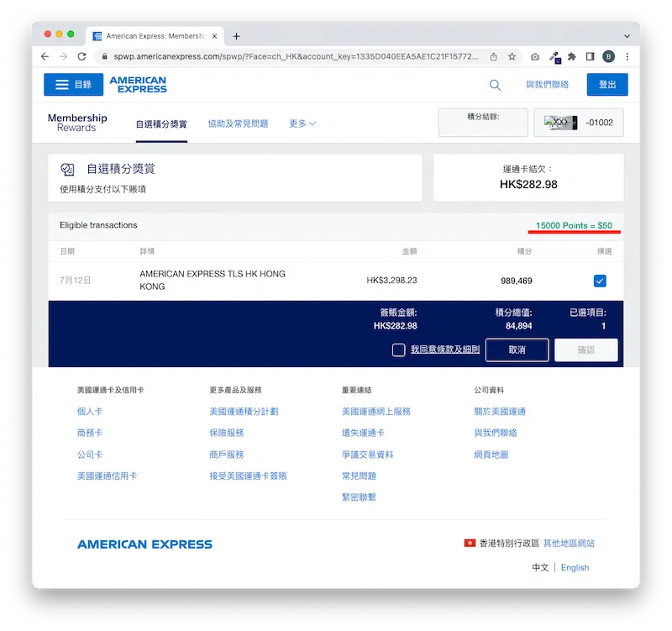672x631 pixels.
Task: Open the 緊密聯繫 link
Action: pos(359,497)
